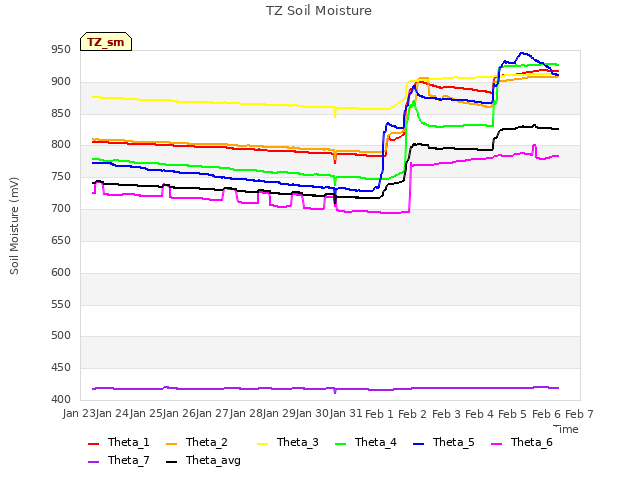The width and height of the screenshot is (640, 480).
Task: Click the Feb 6 x-axis date label
Action: 546,414
